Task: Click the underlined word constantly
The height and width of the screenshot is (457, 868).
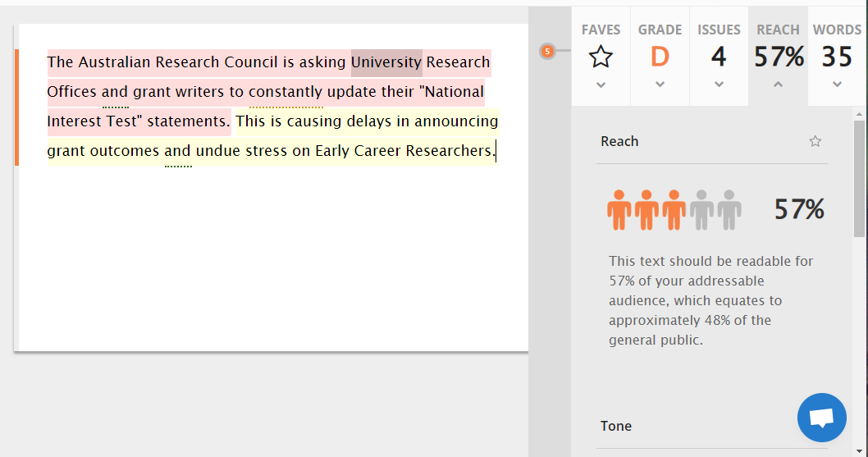Action: [286, 92]
